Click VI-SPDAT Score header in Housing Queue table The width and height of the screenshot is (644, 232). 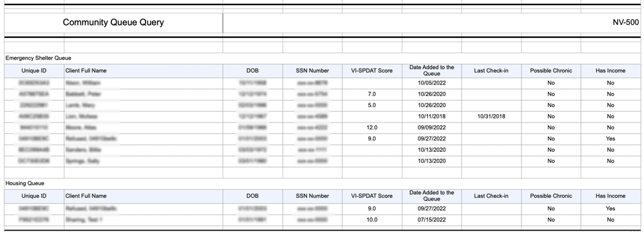pyautogui.click(x=372, y=196)
